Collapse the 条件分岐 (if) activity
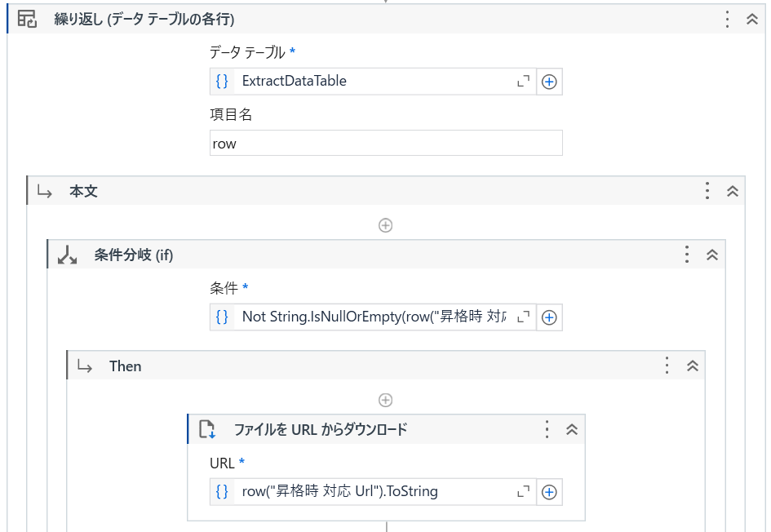771x532 pixels. pos(712,255)
